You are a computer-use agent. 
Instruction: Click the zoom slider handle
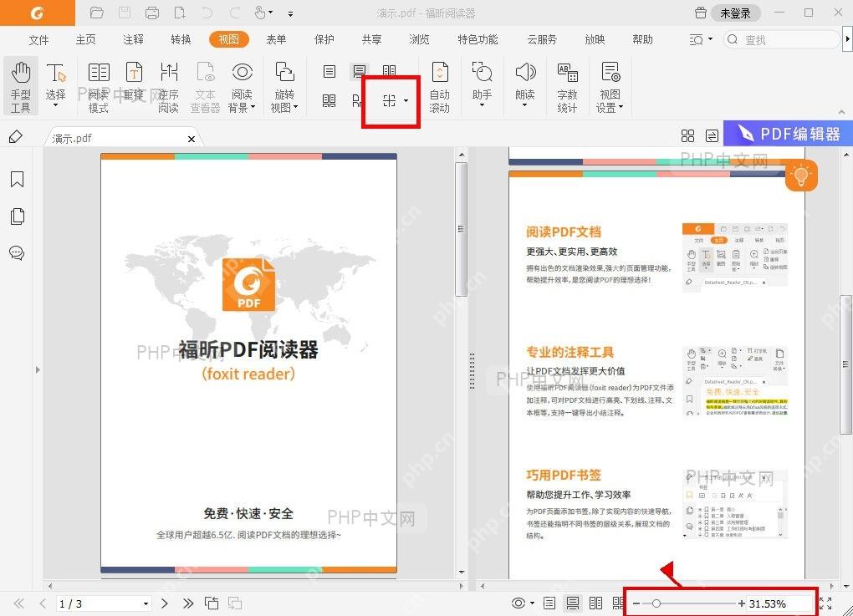point(656,603)
